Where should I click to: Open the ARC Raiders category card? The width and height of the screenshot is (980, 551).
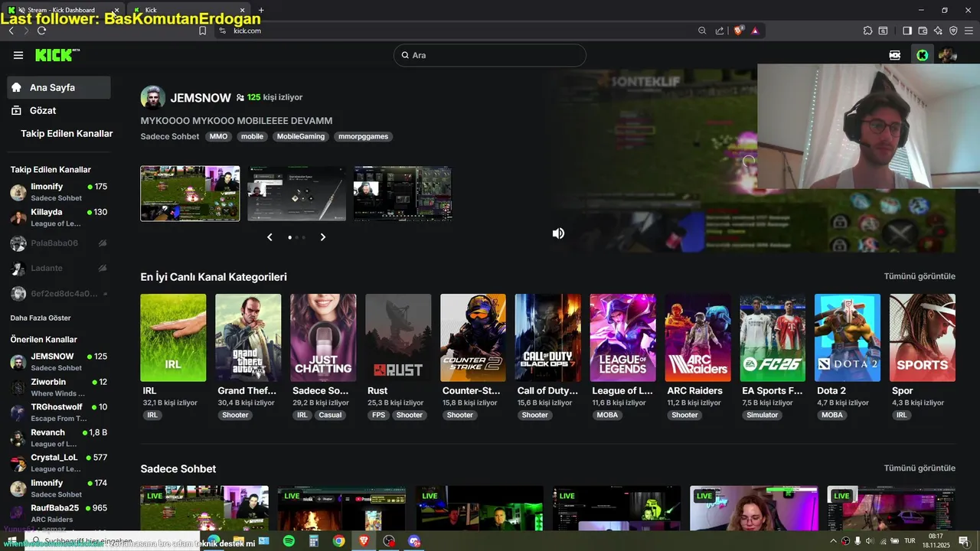coord(698,337)
